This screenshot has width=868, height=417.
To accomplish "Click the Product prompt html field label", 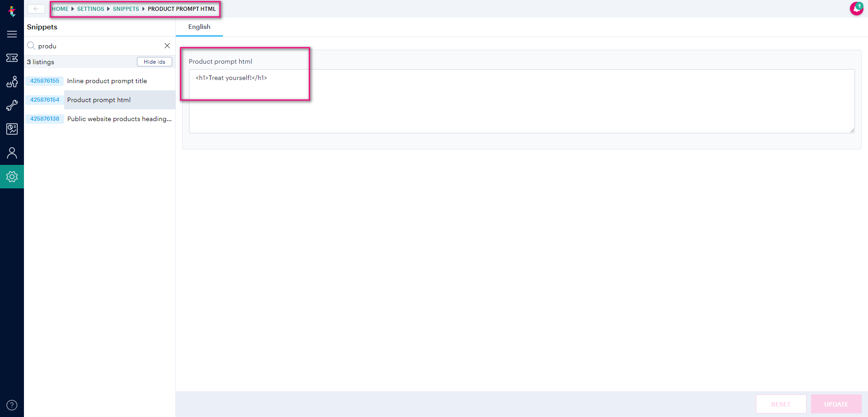I will pyautogui.click(x=221, y=61).
